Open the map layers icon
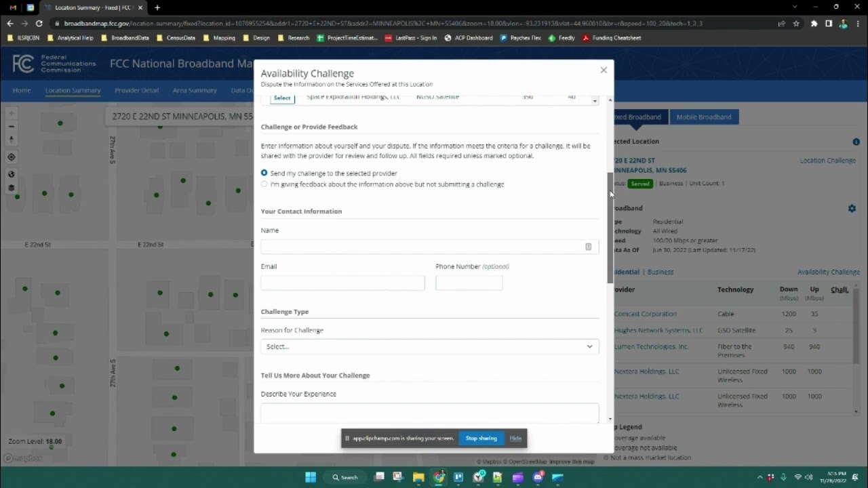Screen dimensions: 868x488 tap(12, 188)
